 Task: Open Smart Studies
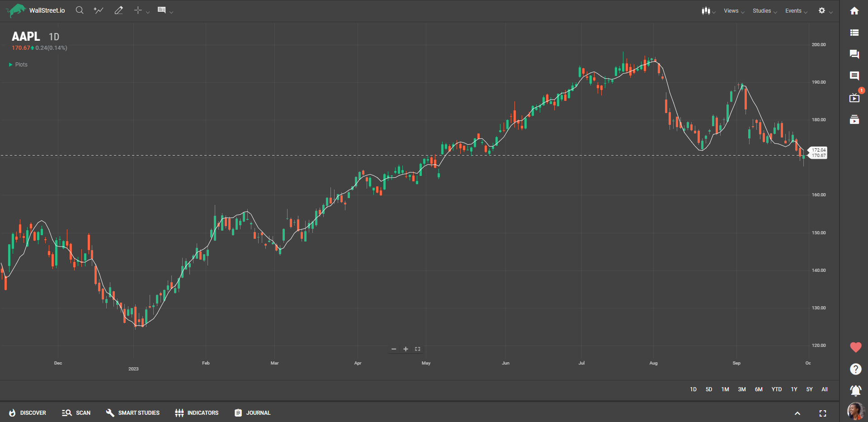(x=132, y=413)
